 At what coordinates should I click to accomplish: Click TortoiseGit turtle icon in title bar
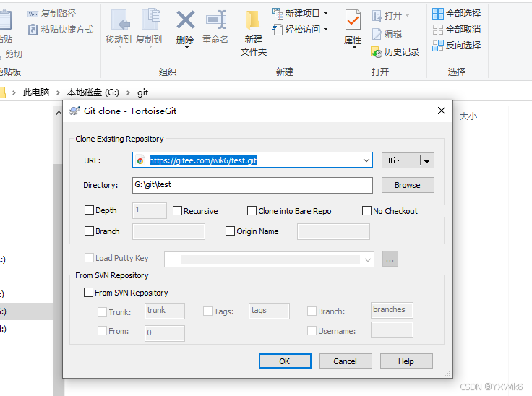point(74,111)
